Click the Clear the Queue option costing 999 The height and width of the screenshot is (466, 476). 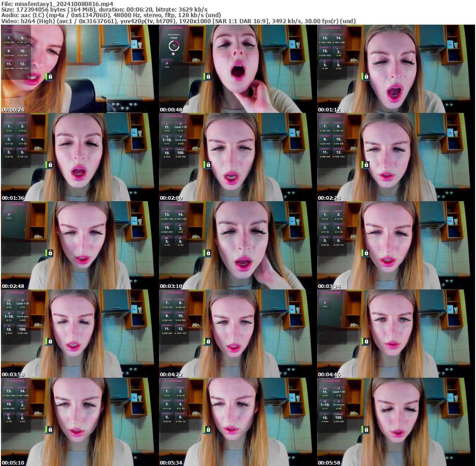pyautogui.click(x=180, y=141)
